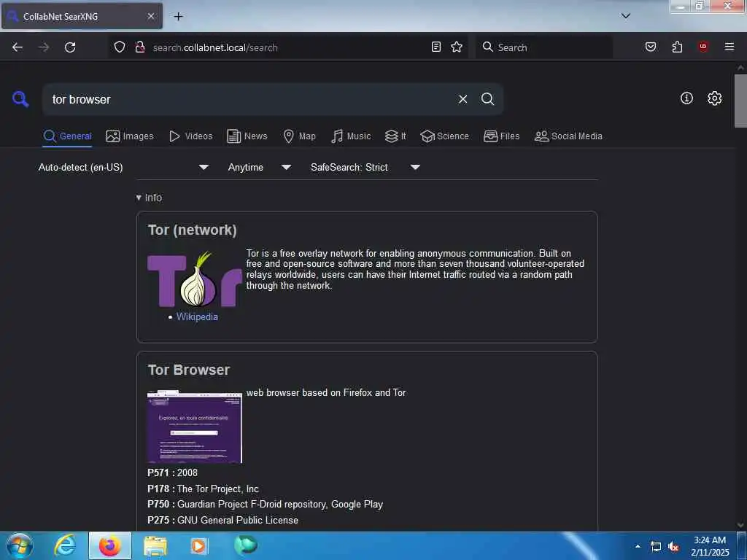Switch to the Map category
Viewport: 747px width, 560px height.
pyautogui.click(x=299, y=136)
